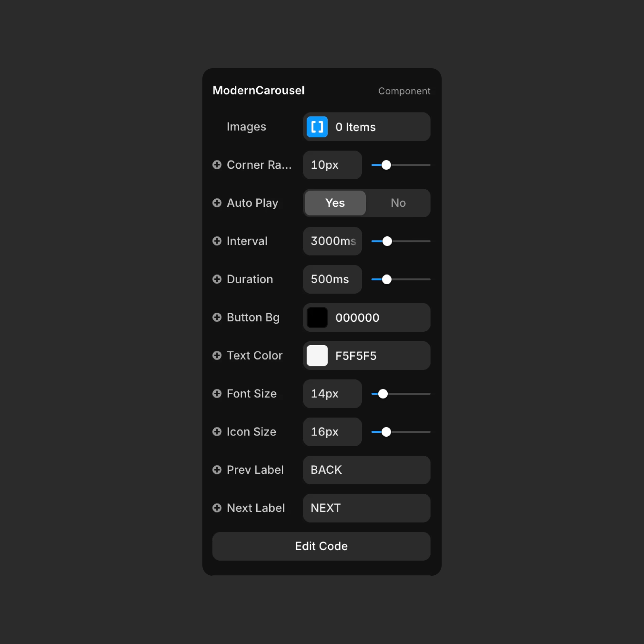Open the black Button Bg color swatch
Screen dimensions: 644x644
[x=317, y=317]
